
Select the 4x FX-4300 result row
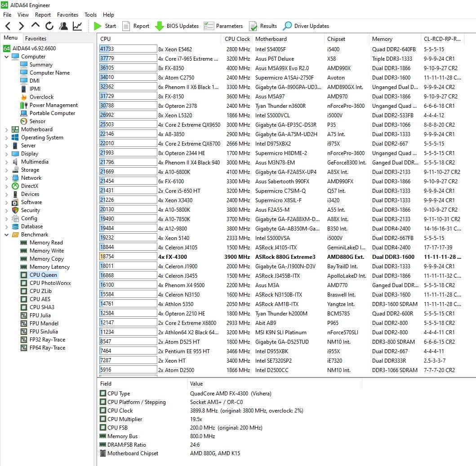click(281, 257)
